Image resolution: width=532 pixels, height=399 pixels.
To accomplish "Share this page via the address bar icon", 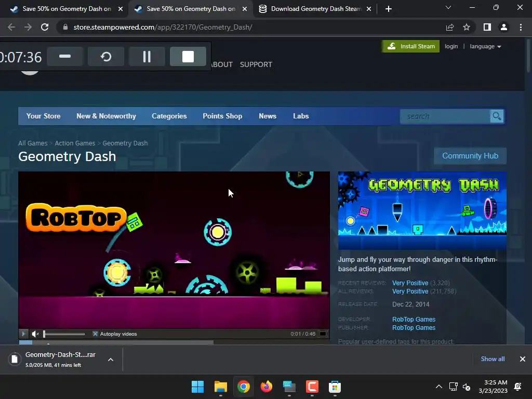I will [x=450, y=27].
